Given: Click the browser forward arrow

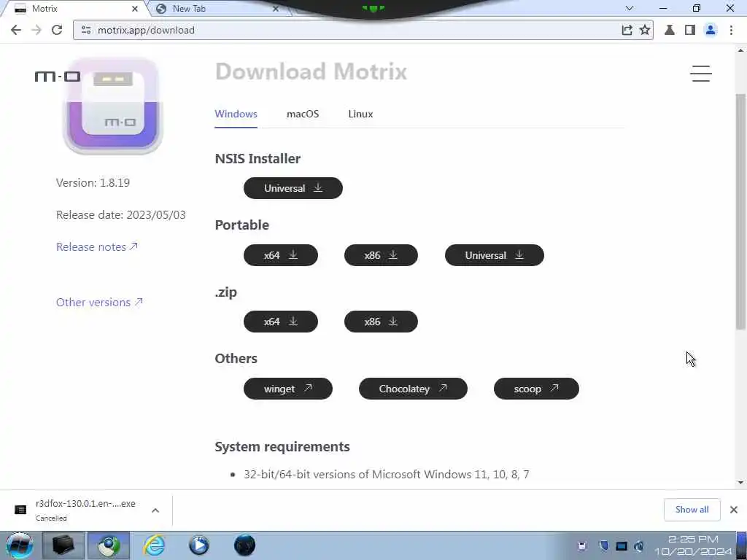Looking at the screenshot, I should [36, 30].
